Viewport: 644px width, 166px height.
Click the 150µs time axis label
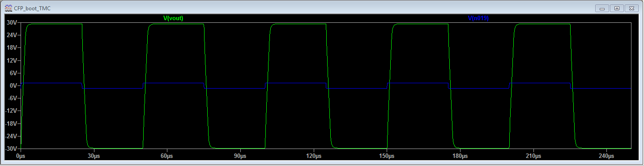(x=387, y=156)
